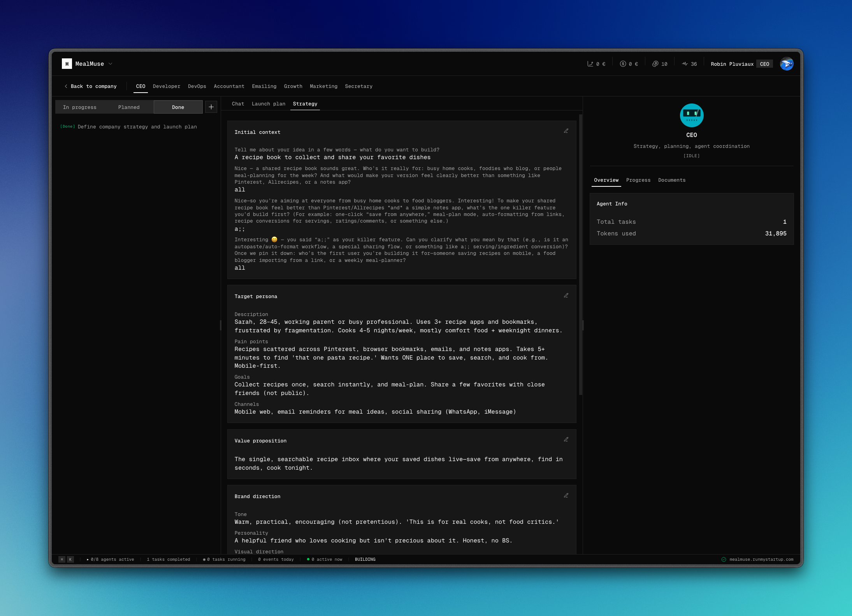The height and width of the screenshot is (616, 852).
Task: Click the Robin Pluviaux profile avatar
Action: pyautogui.click(x=786, y=63)
